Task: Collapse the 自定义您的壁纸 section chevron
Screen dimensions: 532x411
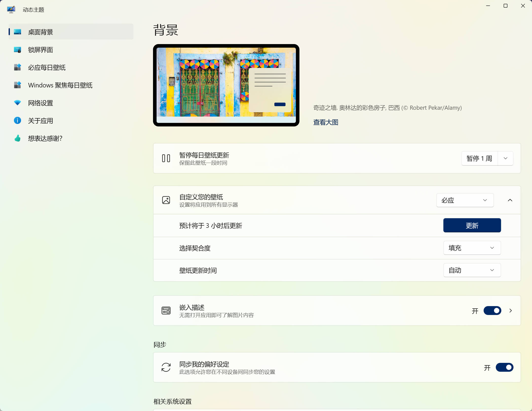Action: (x=510, y=200)
